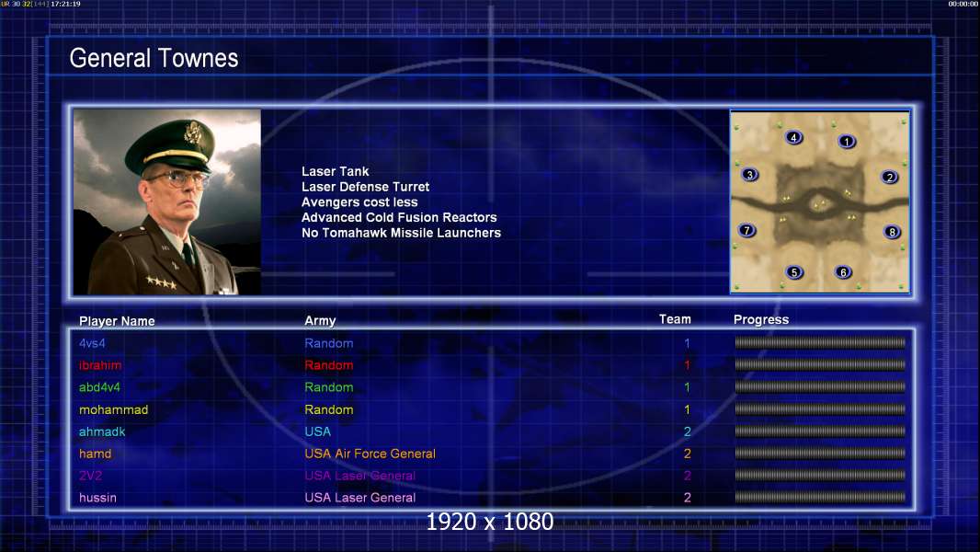Click ahmadk's loading progress bar
The width and height of the screenshot is (980, 552).
tap(820, 431)
